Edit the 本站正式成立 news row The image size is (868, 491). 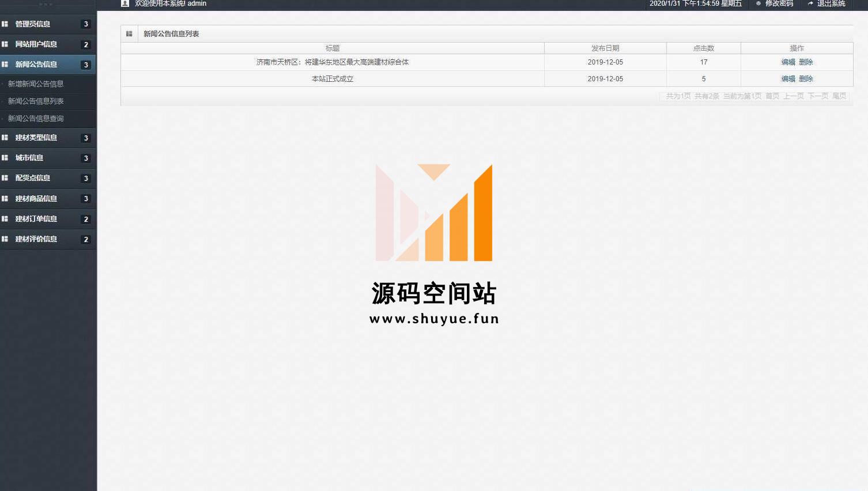[788, 79]
